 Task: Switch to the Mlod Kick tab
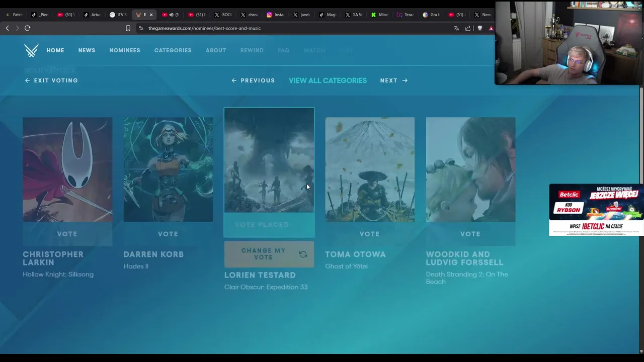click(380, 15)
